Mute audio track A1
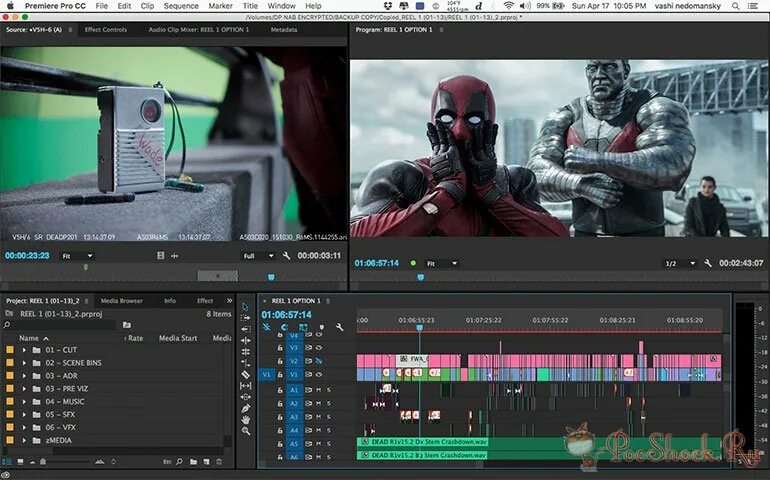The height and width of the screenshot is (480, 770). point(319,390)
